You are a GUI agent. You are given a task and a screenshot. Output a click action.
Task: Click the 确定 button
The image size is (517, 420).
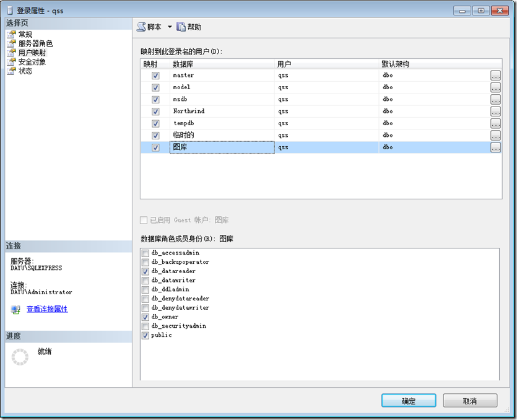[409, 401]
